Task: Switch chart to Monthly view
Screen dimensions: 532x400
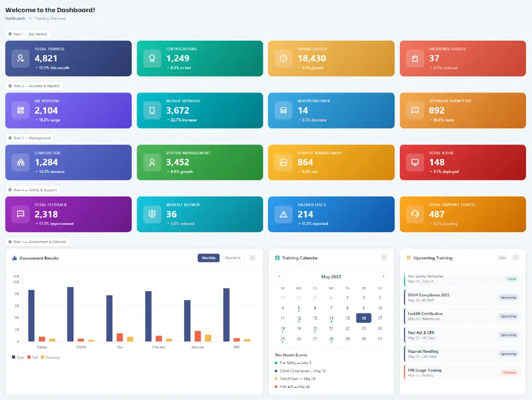Action: click(209, 258)
